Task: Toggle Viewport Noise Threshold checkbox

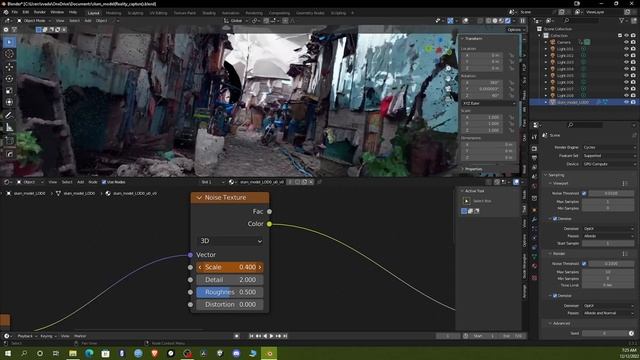Action: pyautogui.click(x=584, y=193)
